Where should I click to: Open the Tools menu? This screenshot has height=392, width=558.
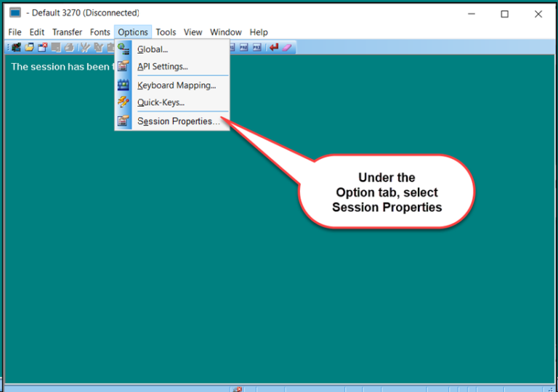[x=166, y=32]
